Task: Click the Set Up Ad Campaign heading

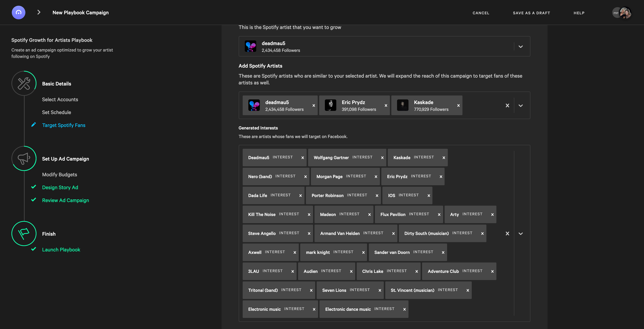Action: pyautogui.click(x=66, y=159)
